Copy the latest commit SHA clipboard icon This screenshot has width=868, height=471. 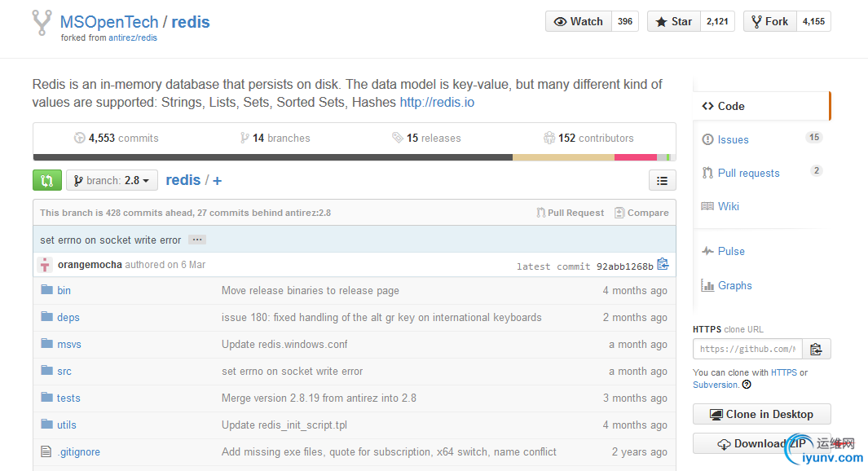(x=663, y=265)
